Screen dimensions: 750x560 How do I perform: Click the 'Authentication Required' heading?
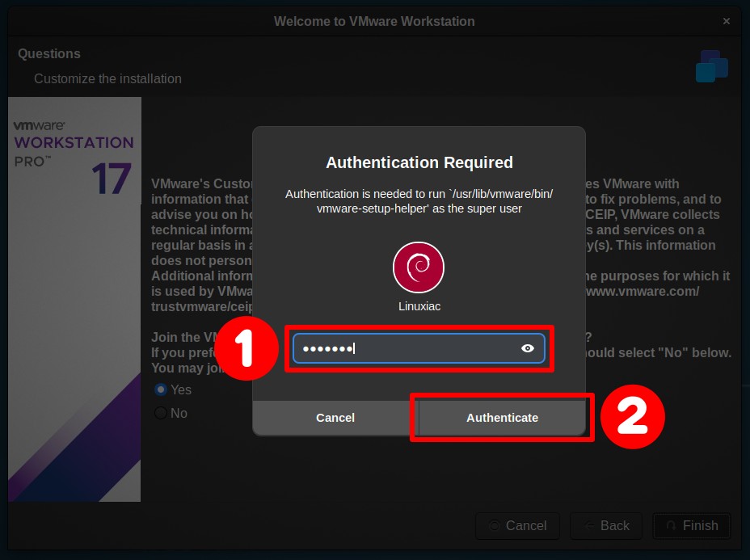pyautogui.click(x=419, y=162)
